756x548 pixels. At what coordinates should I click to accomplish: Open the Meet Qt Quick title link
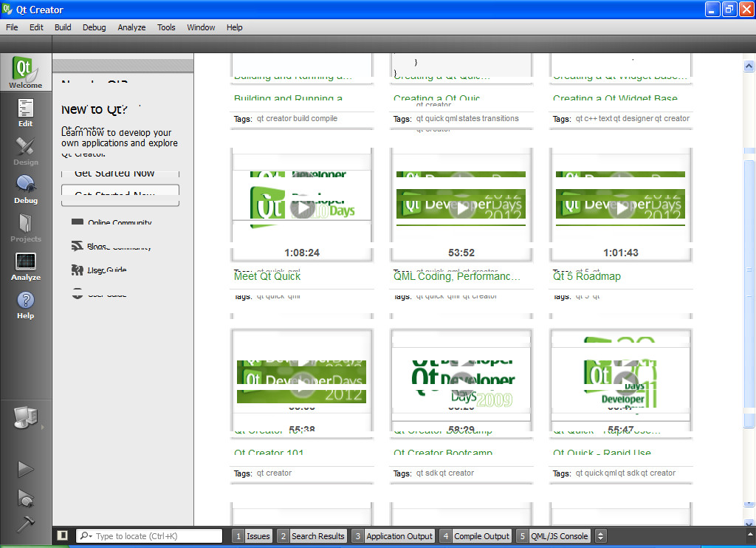click(267, 276)
